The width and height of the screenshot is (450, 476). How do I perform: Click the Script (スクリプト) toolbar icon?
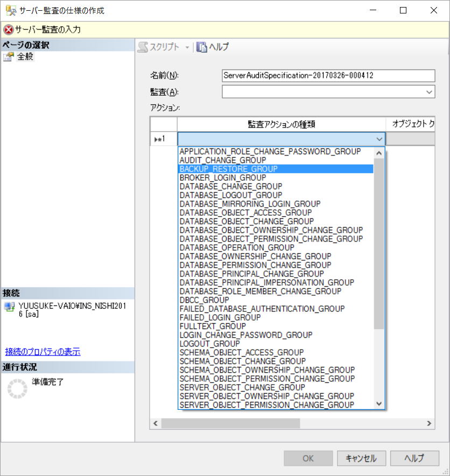[x=143, y=47]
